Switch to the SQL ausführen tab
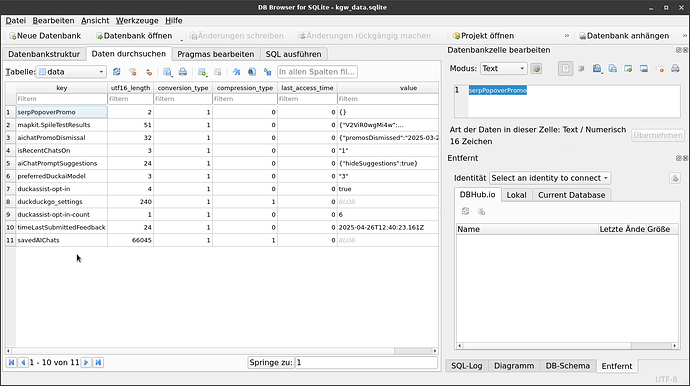The height and width of the screenshot is (386, 690). (x=294, y=54)
